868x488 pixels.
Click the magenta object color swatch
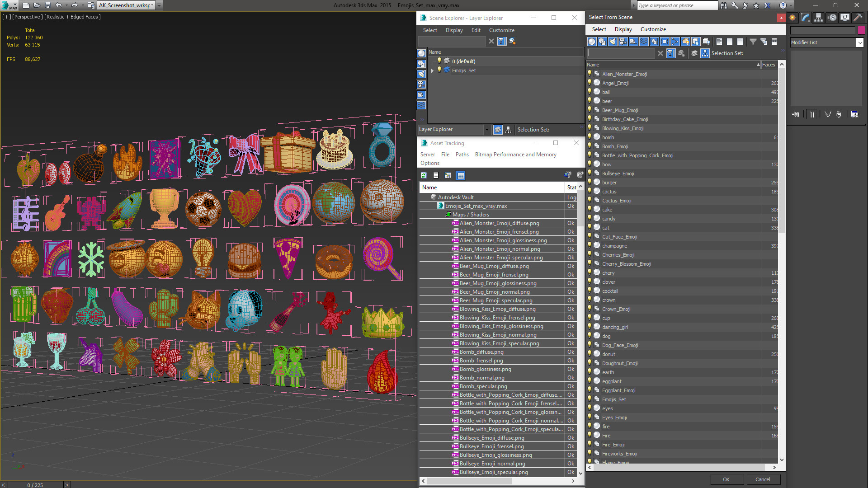click(861, 30)
